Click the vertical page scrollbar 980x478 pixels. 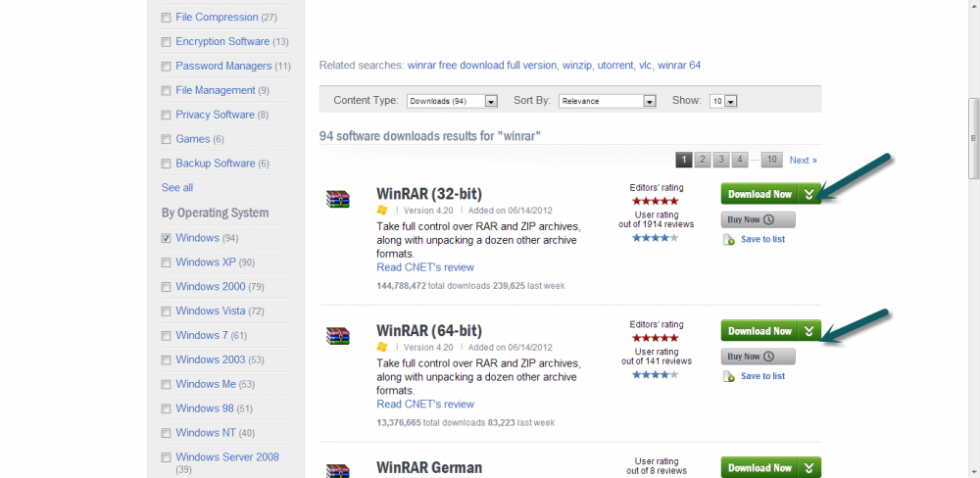click(x=972, y=137)
